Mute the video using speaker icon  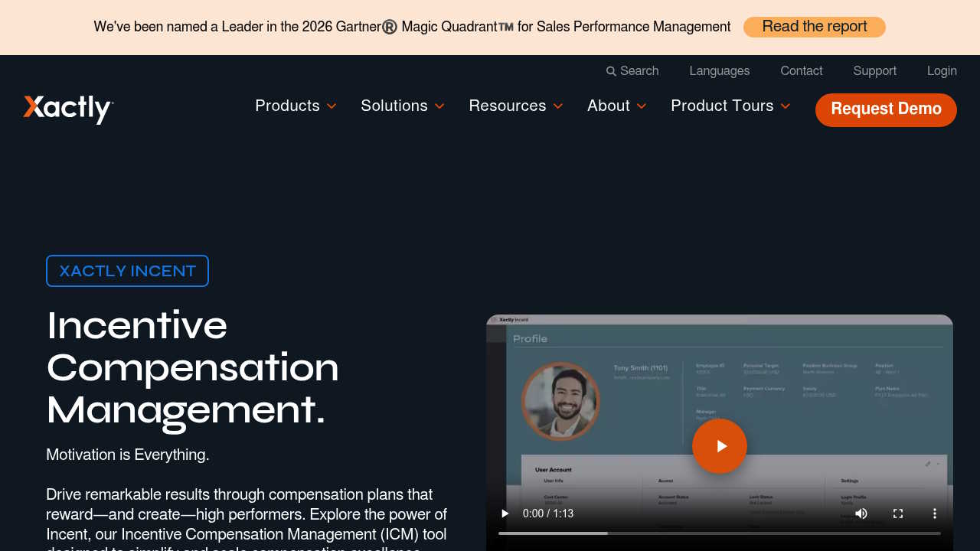pyautogui.click(x=861, y=514)
